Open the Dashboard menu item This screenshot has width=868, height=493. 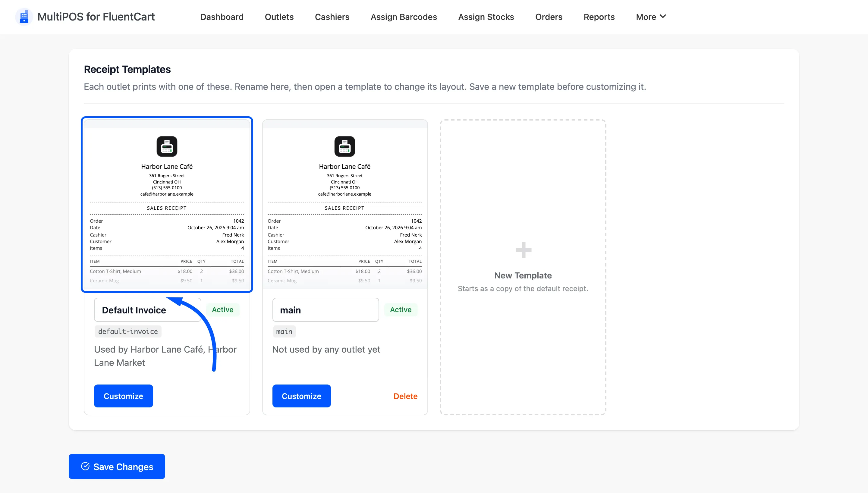coord(222,17)
